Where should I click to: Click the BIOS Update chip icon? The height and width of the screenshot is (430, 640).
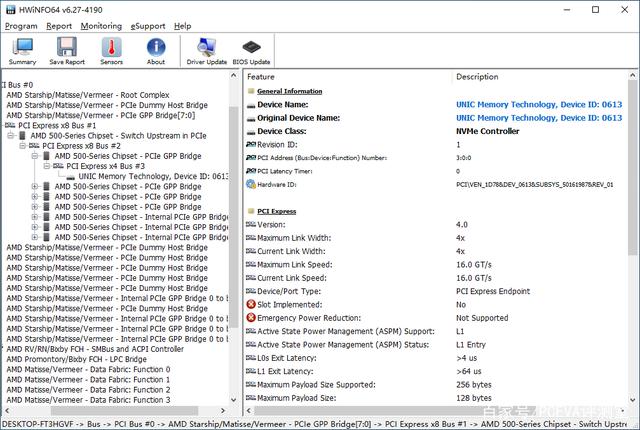pyautogui.click(x=251, y=51)
